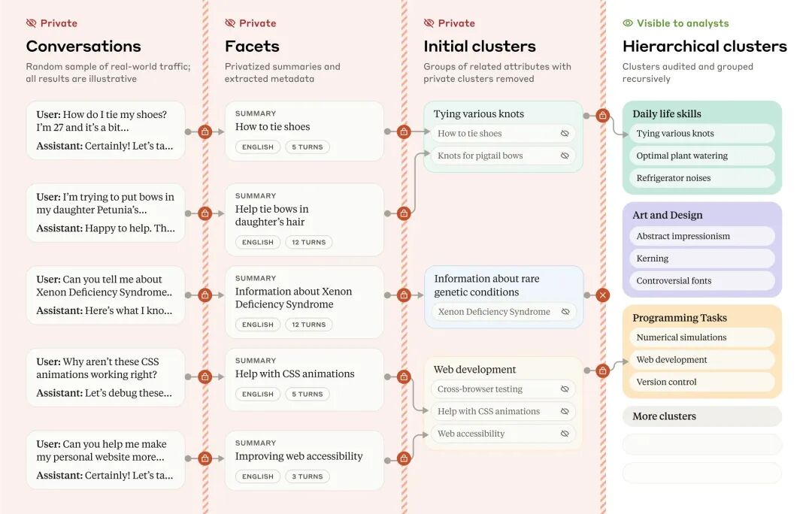Click the lock icon after "Improving web accessibility" summary
The height and width of the screenshot is (514, 812).
pos(404,458)
